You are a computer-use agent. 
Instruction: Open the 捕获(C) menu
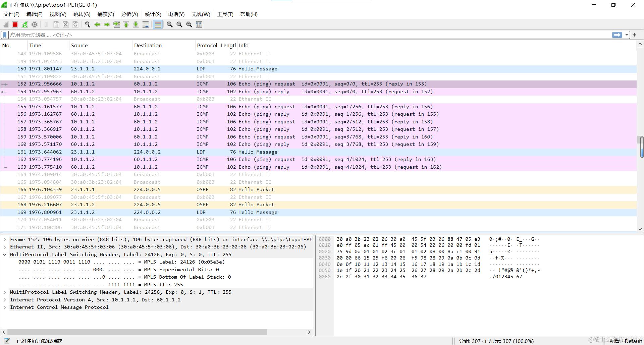coord(106,14)
